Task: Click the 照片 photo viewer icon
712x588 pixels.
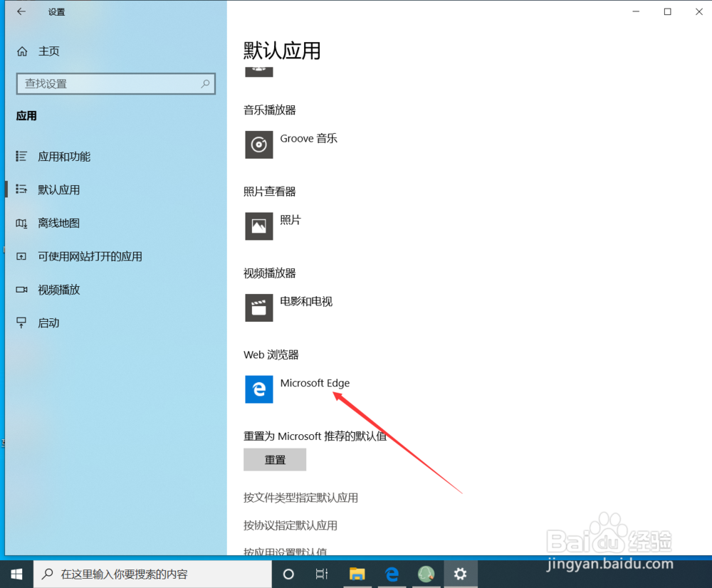Action: point(258,226)
